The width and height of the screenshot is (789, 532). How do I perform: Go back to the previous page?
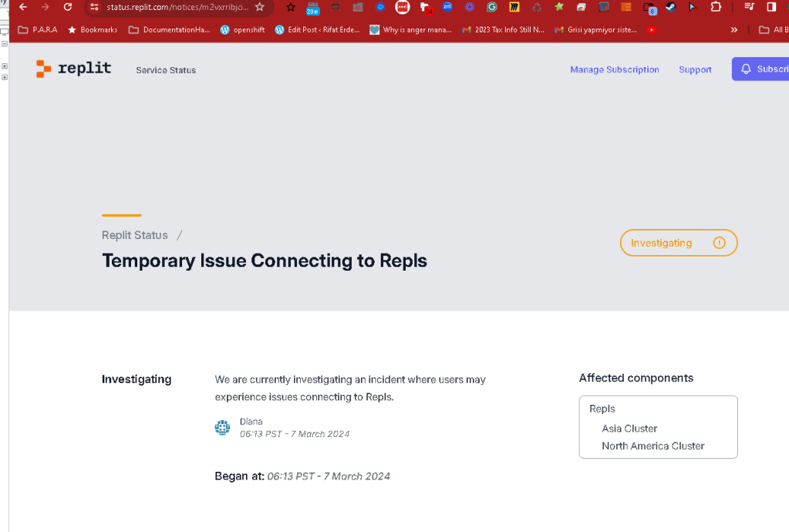coord(23,7)
